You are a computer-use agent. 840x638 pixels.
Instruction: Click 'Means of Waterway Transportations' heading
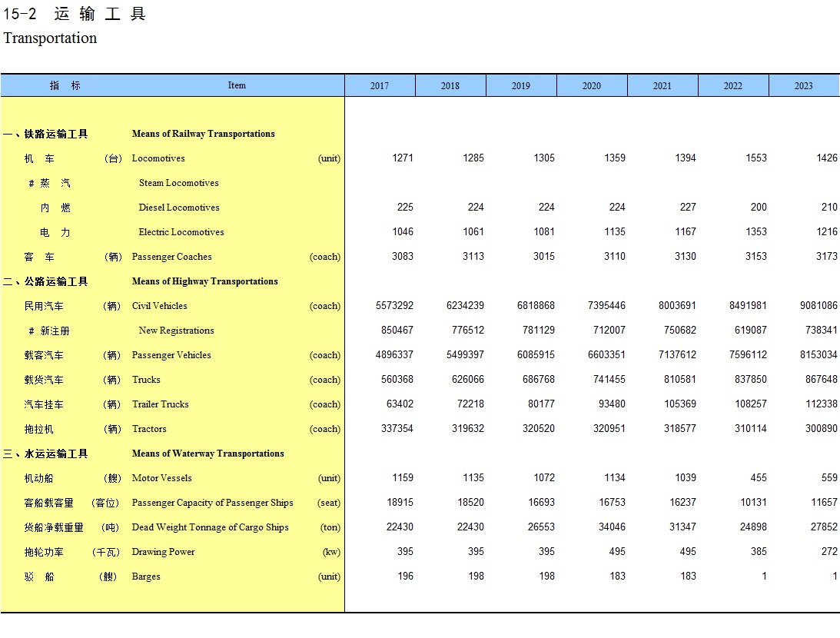tap(208, 454)
